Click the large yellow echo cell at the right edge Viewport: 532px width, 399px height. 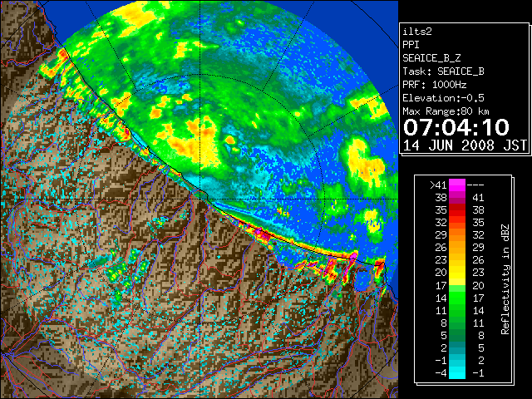click(365, 164)
